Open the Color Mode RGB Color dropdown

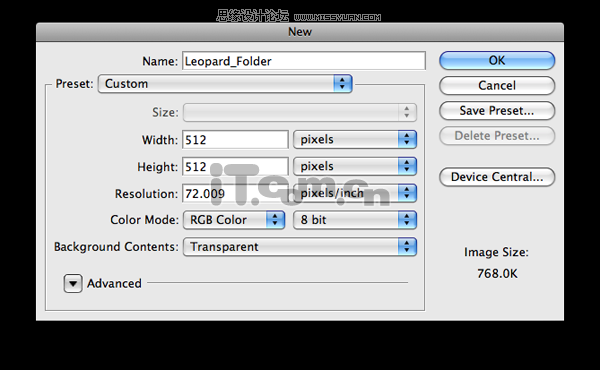[234, 220]
